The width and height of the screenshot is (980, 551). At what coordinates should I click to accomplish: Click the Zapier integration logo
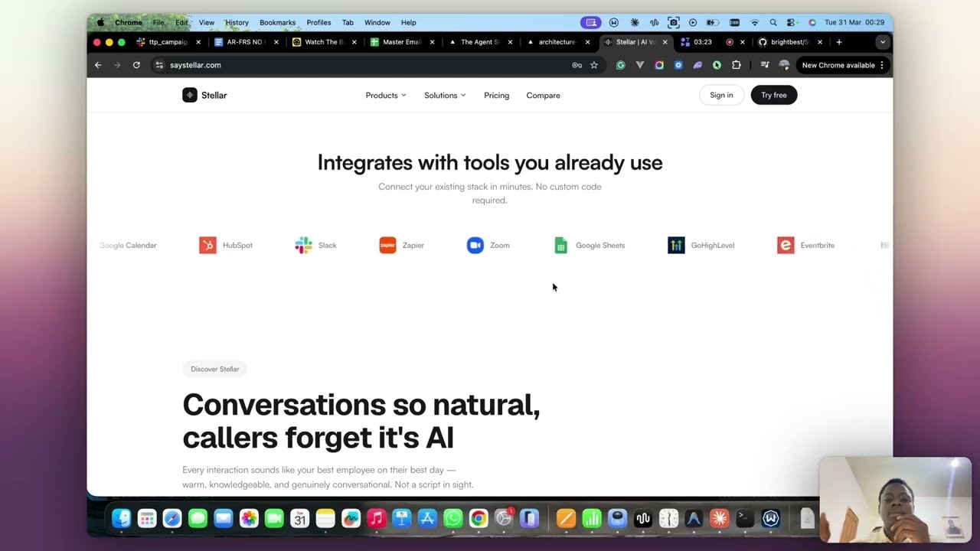(388, 245)
